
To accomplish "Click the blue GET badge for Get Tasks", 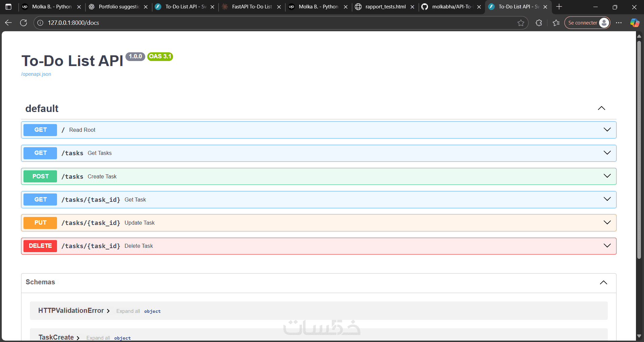I will click(40, 153).
